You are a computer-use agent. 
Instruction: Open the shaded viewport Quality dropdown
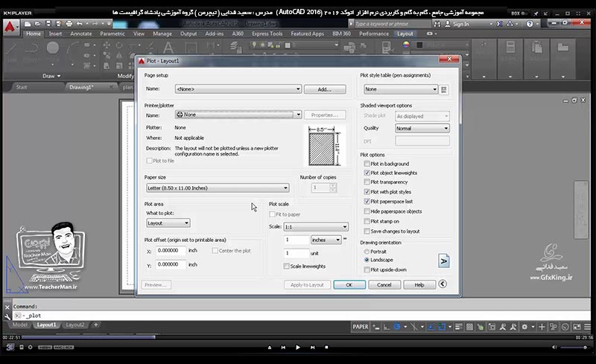(x=422, y=129)
